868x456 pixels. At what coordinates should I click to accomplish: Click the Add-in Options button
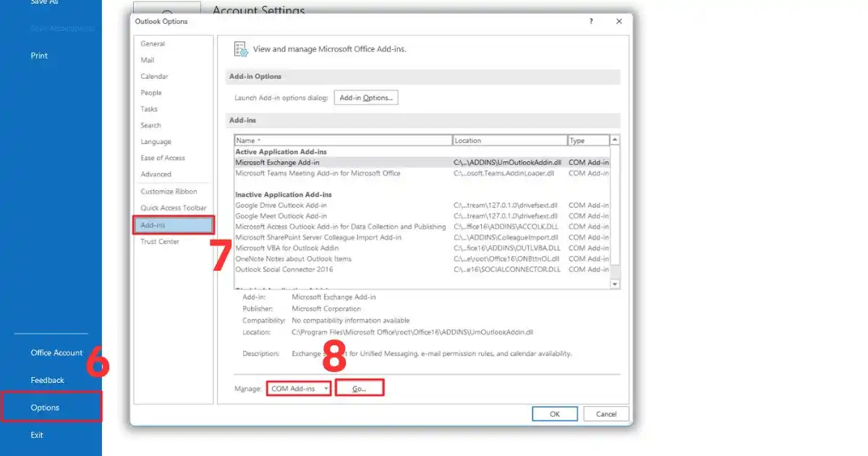pos(366,98)
